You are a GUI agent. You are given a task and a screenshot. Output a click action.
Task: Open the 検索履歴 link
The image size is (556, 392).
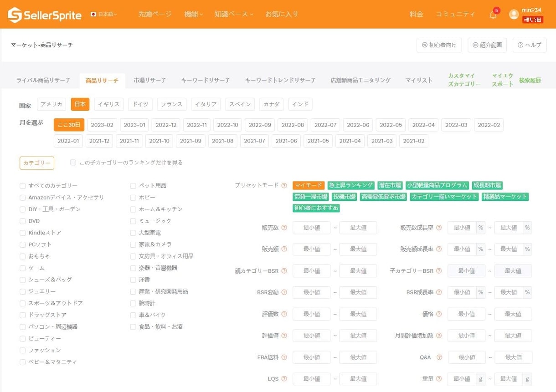click(530, 81)
